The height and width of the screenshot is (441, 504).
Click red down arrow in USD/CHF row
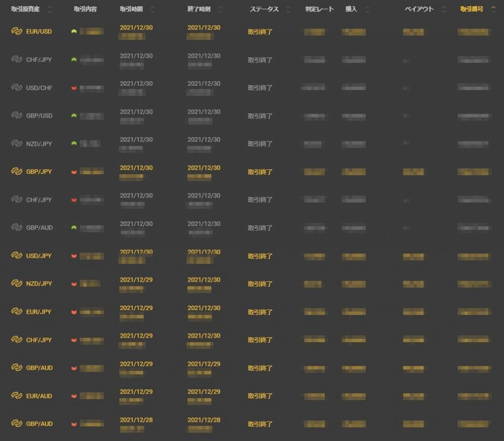(74, 88)
